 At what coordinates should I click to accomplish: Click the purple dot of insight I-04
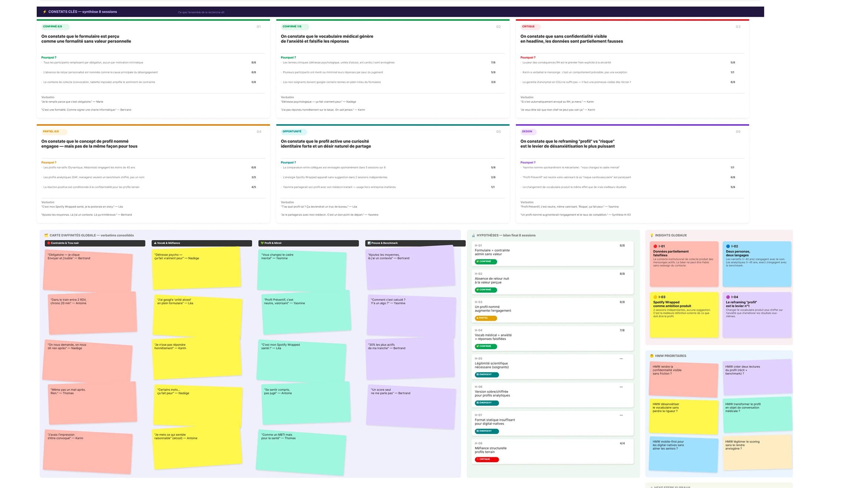[728, 297]
